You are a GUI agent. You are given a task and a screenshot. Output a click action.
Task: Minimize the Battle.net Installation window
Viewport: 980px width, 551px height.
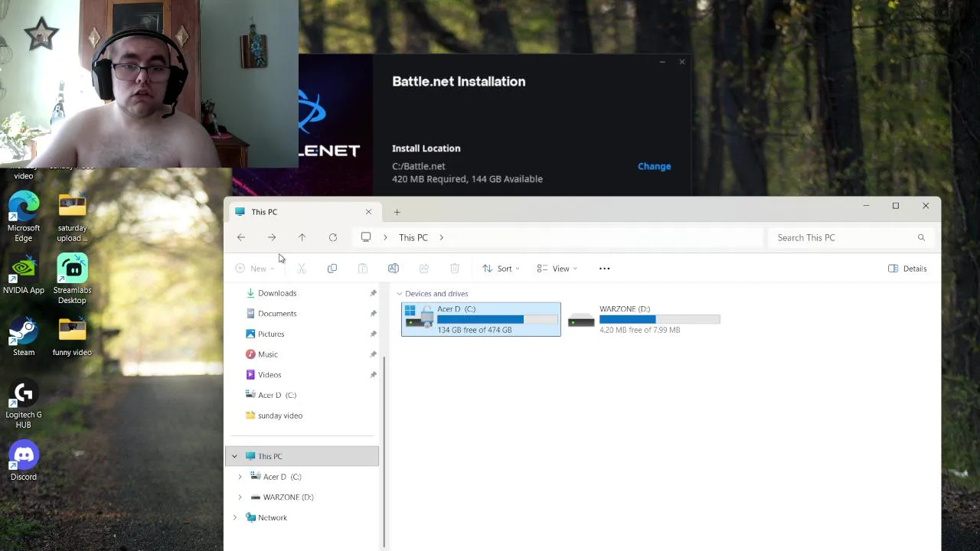point(662,62)
